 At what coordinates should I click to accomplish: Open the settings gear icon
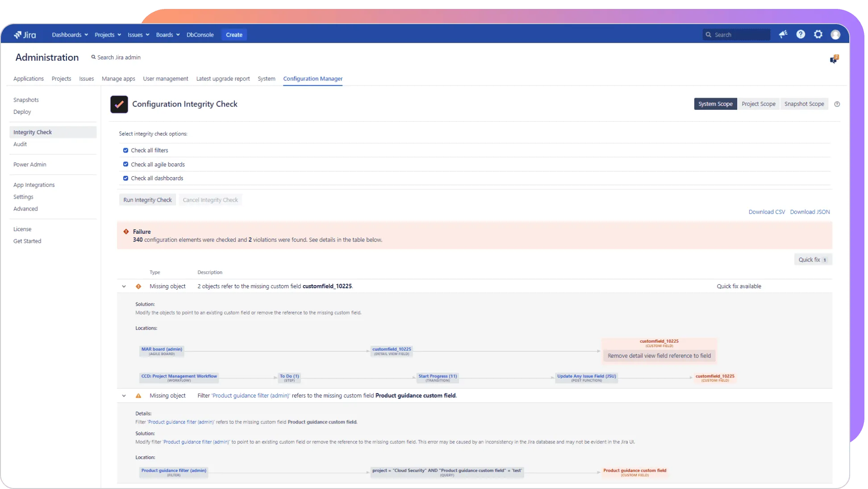pyautogui.click(x=818, y=34)
